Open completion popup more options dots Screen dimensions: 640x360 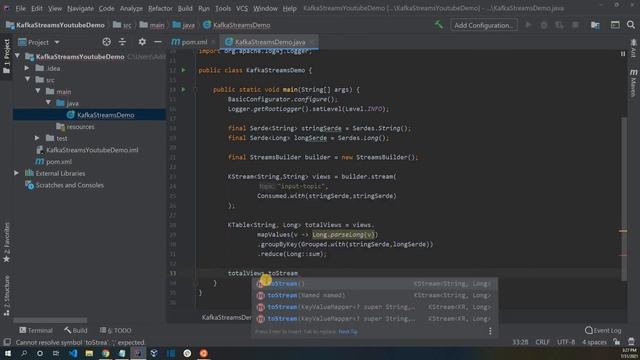[490, 331]
